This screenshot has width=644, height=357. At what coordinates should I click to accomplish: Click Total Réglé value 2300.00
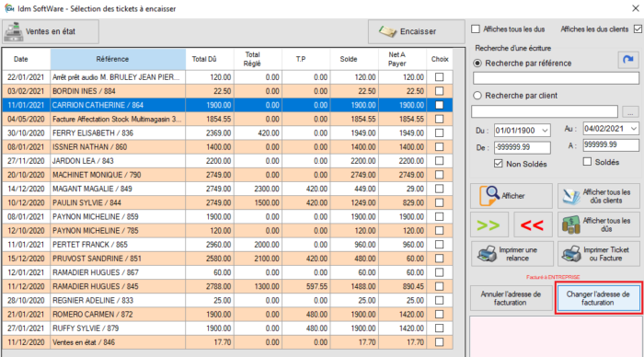267,189
